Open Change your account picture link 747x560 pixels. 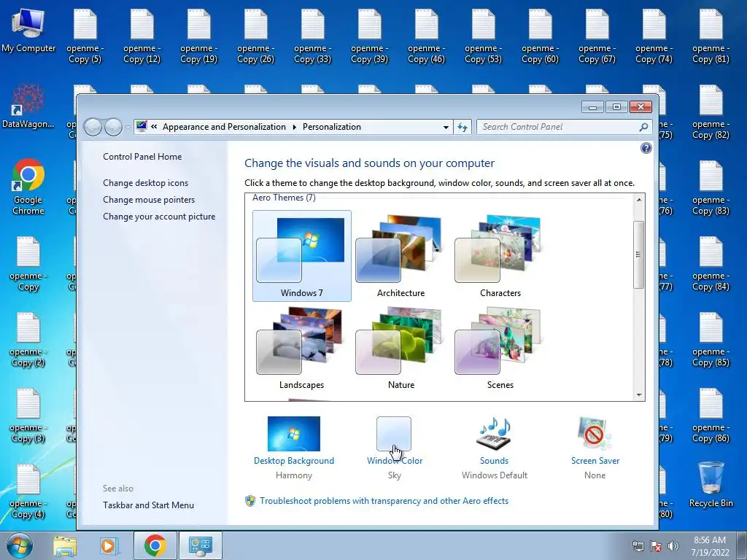point(159,216)
